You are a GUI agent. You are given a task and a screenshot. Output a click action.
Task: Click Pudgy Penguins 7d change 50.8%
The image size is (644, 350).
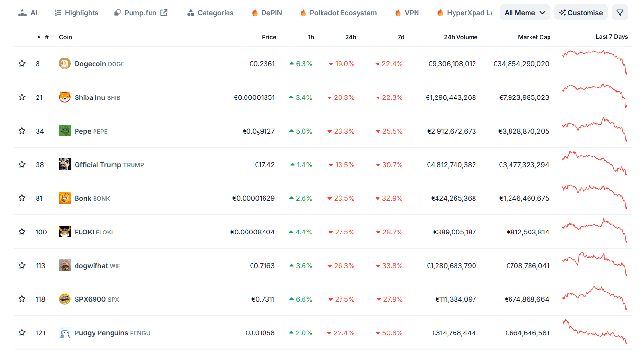point(389,333)
